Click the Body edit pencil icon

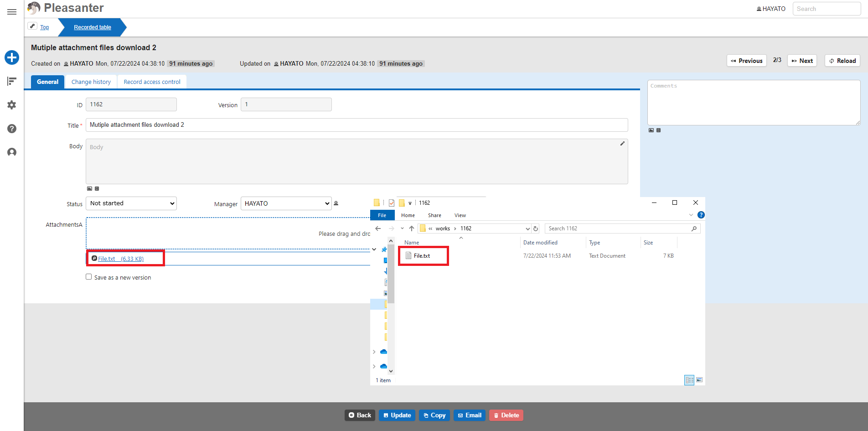[622, 144]
